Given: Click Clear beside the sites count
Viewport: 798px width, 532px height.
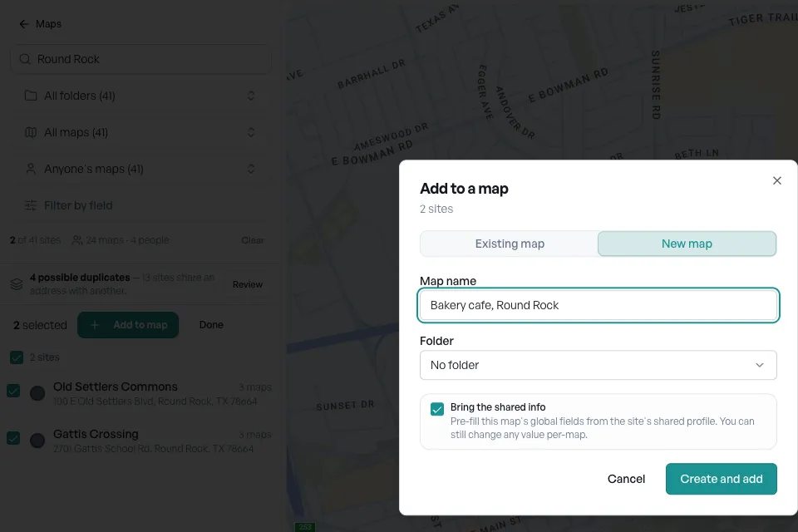Looking at the screenshot, I should (x=253, y=240).
